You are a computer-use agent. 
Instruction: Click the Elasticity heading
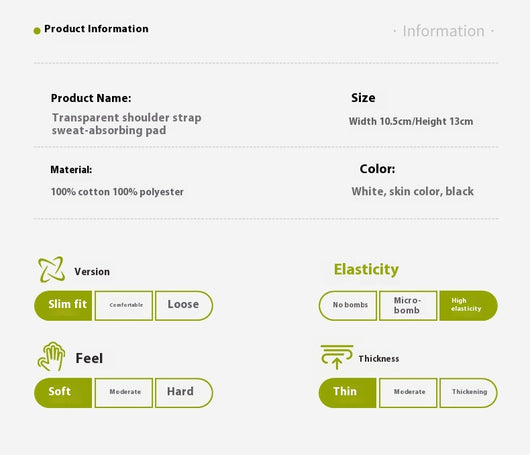click(366, 270)
